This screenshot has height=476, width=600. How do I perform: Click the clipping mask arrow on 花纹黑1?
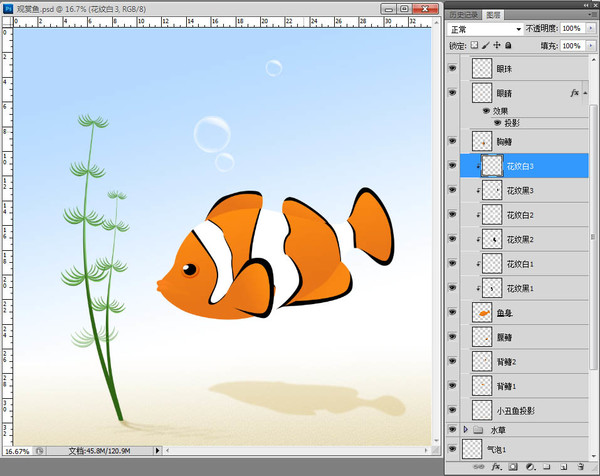pos(478,289)
